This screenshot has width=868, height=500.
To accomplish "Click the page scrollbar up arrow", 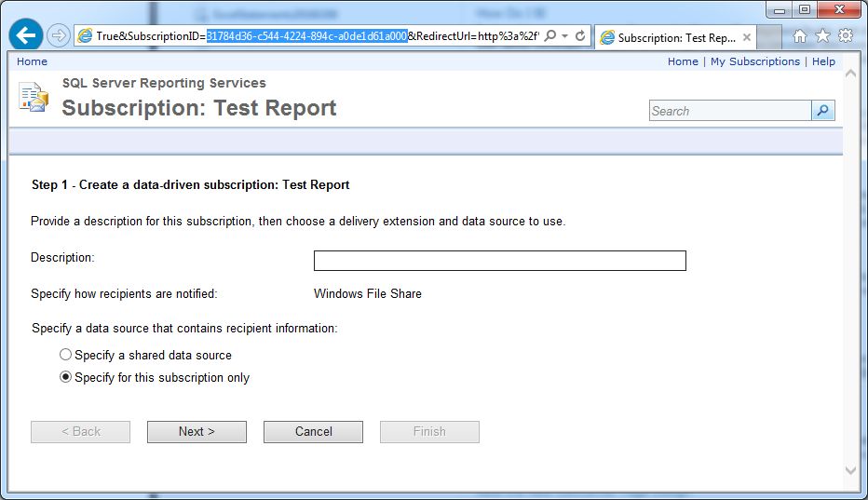I will 851,74.
